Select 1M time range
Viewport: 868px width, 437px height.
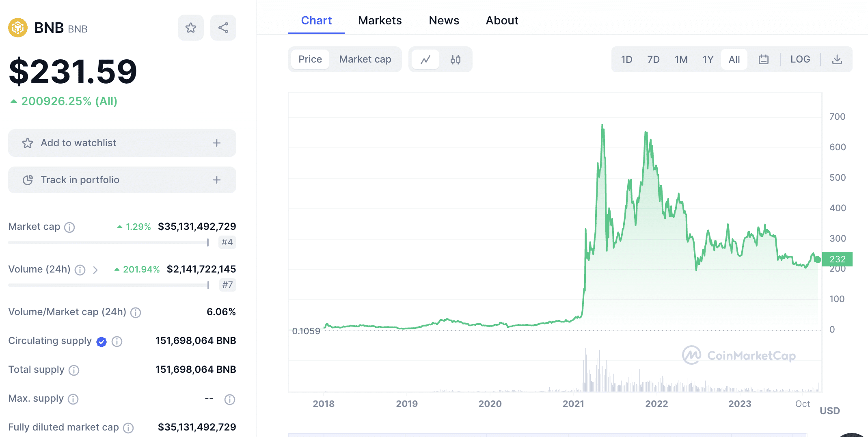pyautogui.click(x=681, y=60)
